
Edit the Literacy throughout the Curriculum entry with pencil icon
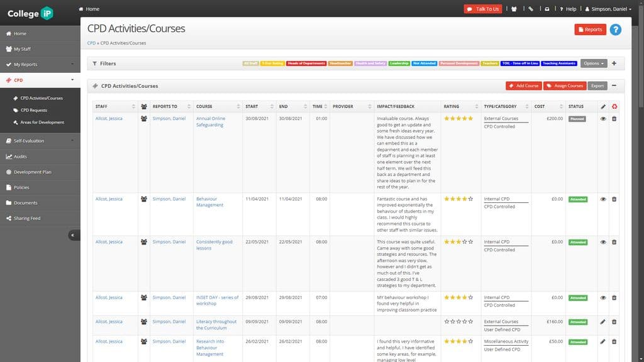point(603,322)
